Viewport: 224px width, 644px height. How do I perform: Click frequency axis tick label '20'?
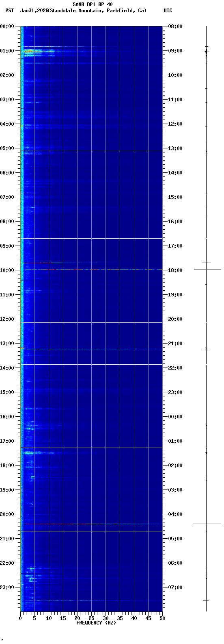pos(77,618)
